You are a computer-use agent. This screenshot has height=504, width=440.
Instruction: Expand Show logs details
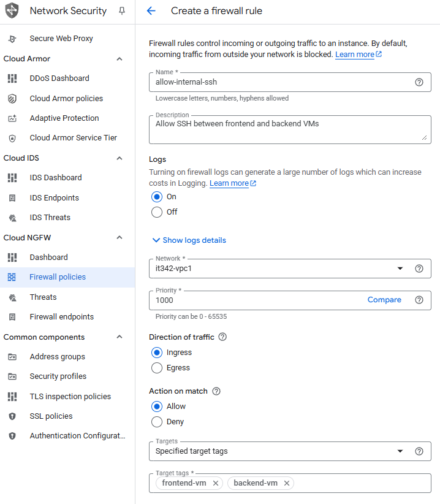coord(189,240)
